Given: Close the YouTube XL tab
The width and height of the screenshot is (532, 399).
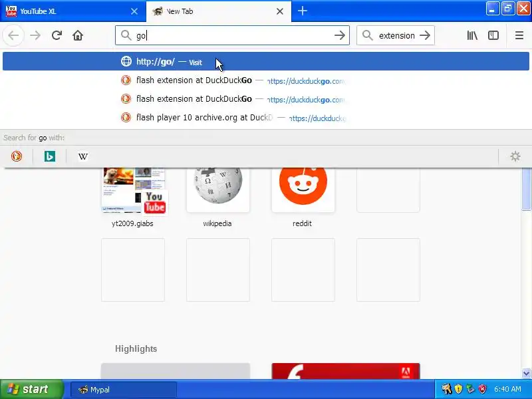Looking at the screenshot, I should (134, 11).
